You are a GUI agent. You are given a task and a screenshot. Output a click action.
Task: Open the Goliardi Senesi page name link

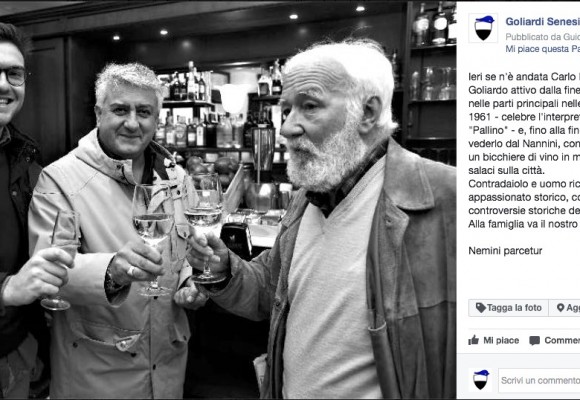click(x=543, y=21)
